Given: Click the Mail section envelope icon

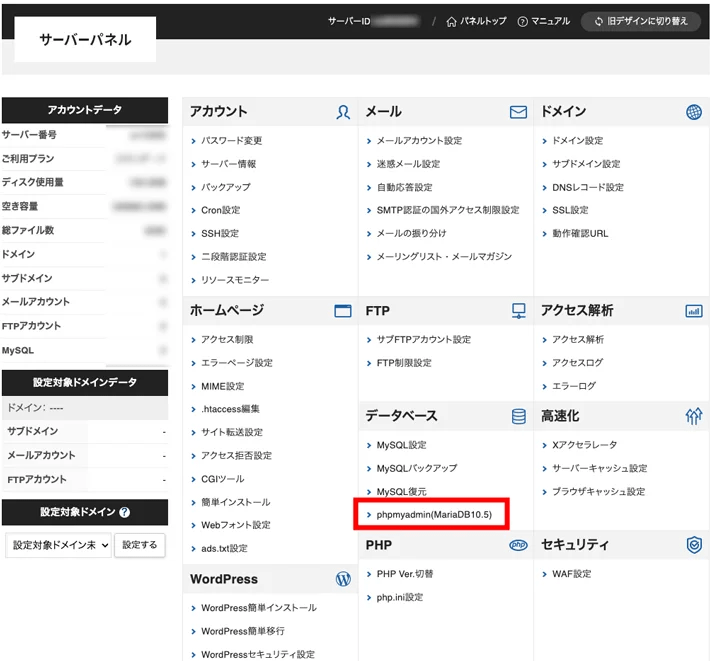Looking at the screenshot, I should pos(518,112).
